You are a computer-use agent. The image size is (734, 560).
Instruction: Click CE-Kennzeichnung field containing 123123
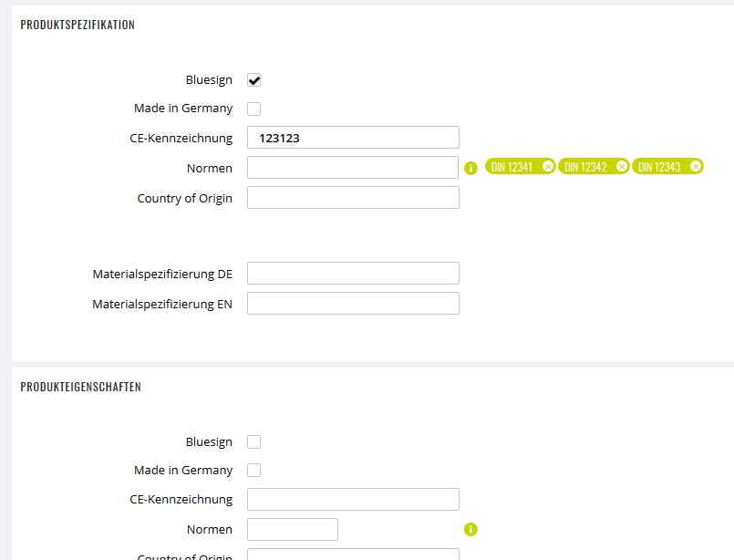(x=353, y=137)
